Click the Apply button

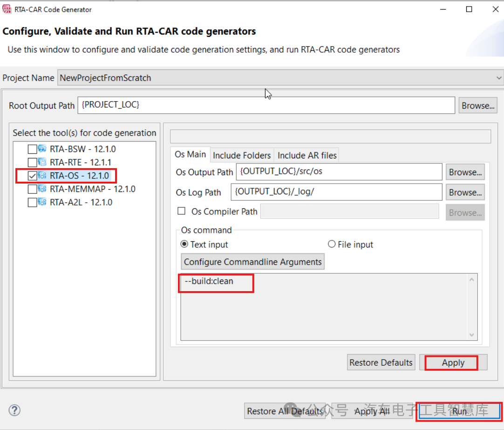453,362
